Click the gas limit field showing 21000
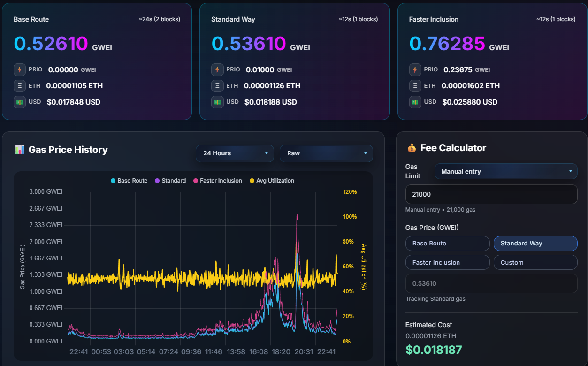 (x=491, y=194)
